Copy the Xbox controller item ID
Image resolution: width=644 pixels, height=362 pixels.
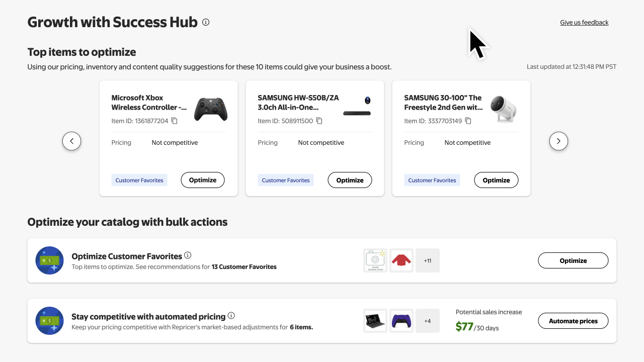(x=175, y=121)
